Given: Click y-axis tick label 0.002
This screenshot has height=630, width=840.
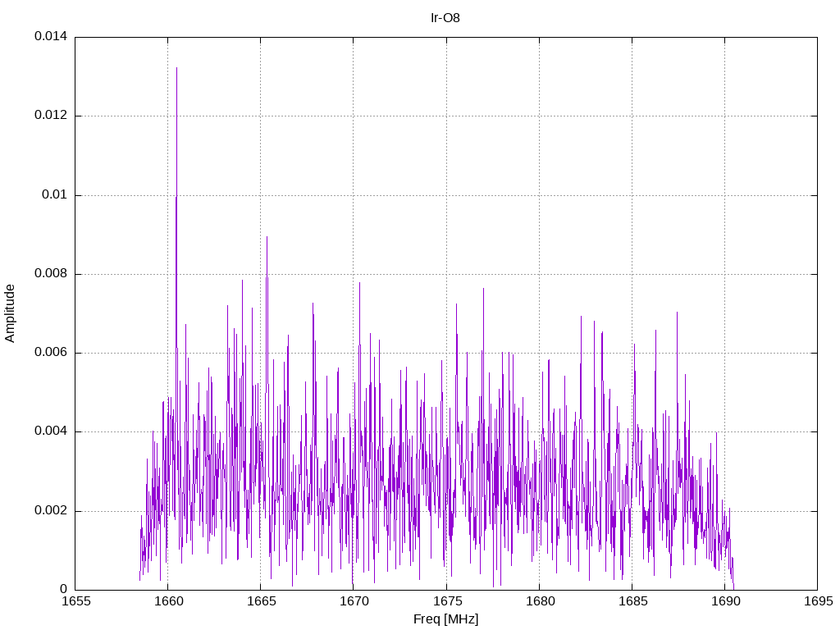Looking at the screenshot, I should coord(51,510).
